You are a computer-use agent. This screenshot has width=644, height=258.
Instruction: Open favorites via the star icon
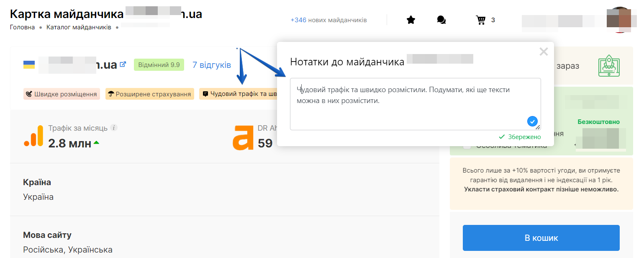click(x=411, y=20)
